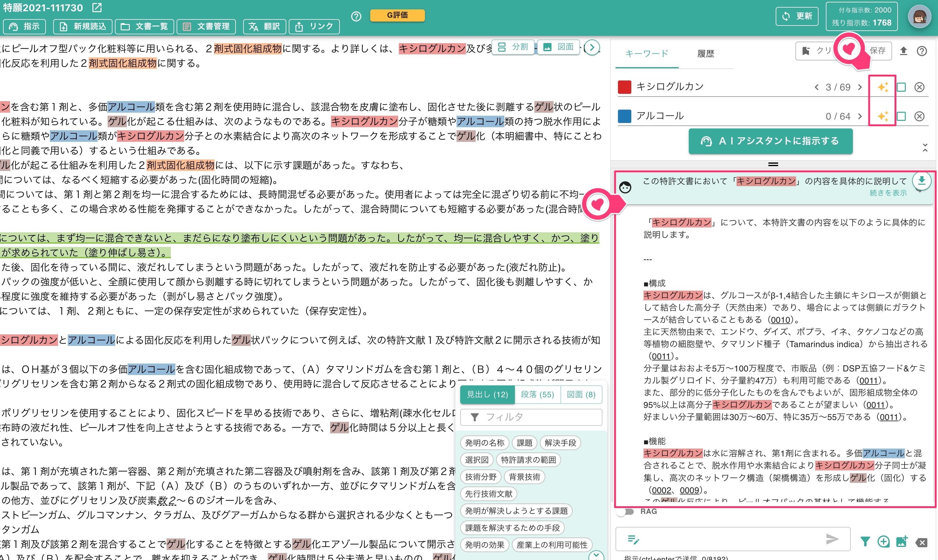Viewport: 938px width, 560px height.
Task: Jump to the 課題 heading chip
Action: coord(524,443)
